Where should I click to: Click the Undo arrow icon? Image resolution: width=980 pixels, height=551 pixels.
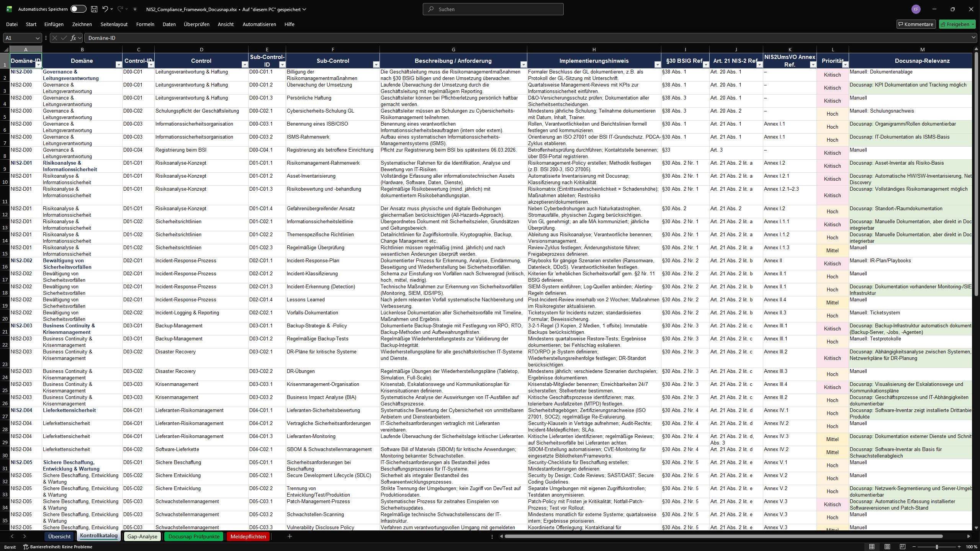(x=105, y=9)
